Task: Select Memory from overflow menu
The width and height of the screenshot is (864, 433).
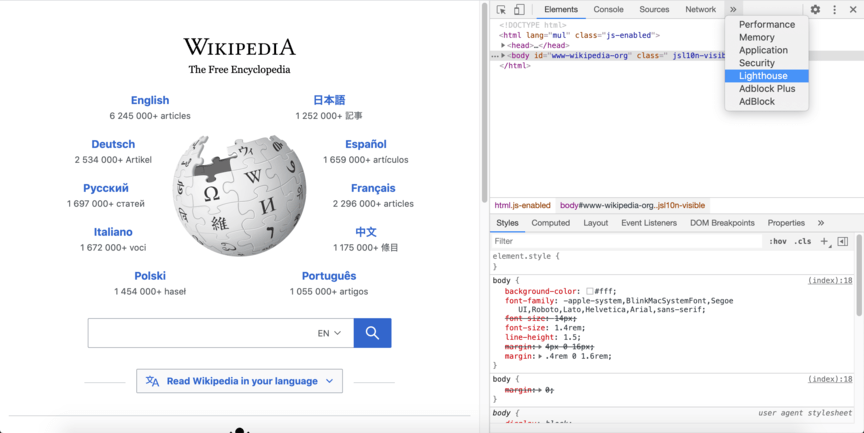Action: tap(766, 37)
